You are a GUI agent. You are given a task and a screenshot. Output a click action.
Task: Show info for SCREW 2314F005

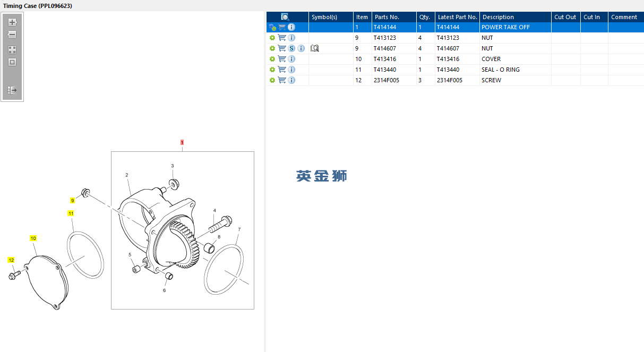(x=291, y=80)
